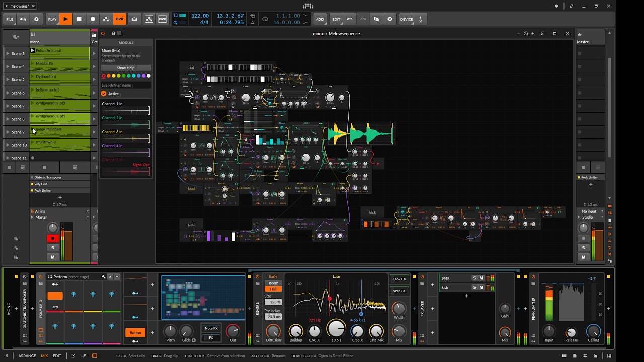Click the redo arrow icon
The height and width of the screenshot is (362, 644).
pos(363,19)
